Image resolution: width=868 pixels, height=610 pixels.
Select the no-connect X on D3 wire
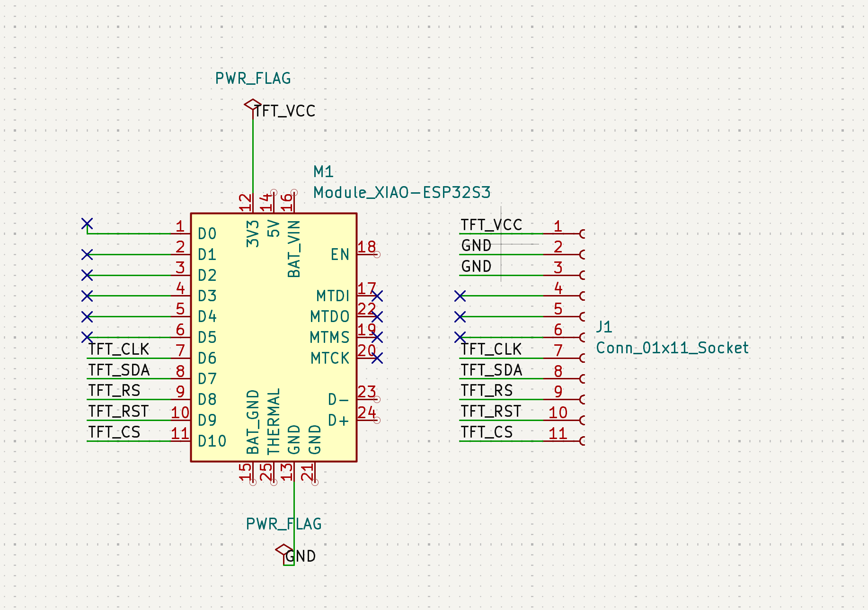pyautogui.click(x=87, y=296)
